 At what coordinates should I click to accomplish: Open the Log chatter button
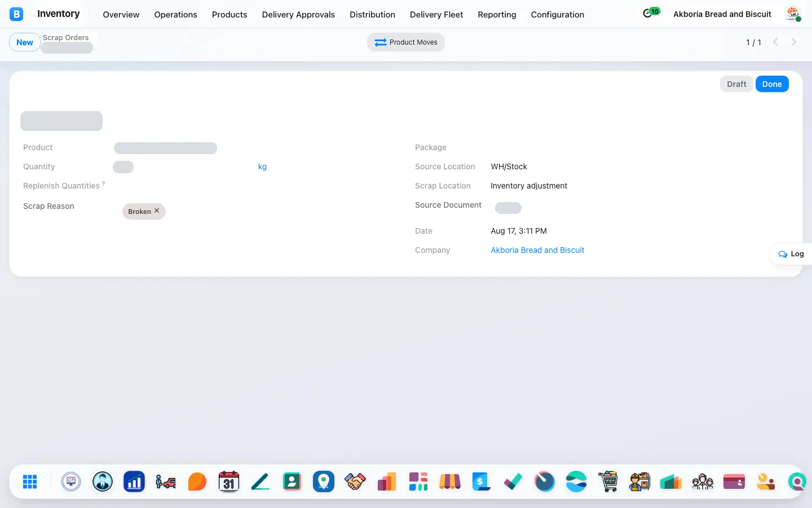pyautogui.click(x=791, y=254)
